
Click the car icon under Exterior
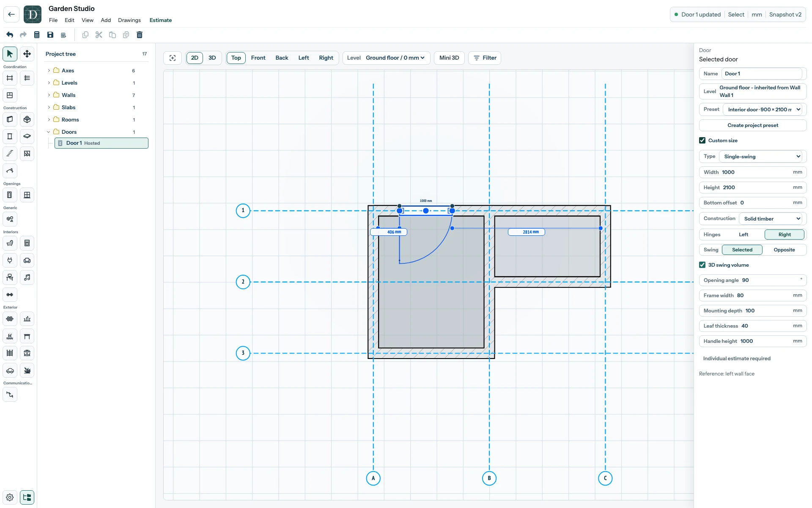[x=10, y=370]
